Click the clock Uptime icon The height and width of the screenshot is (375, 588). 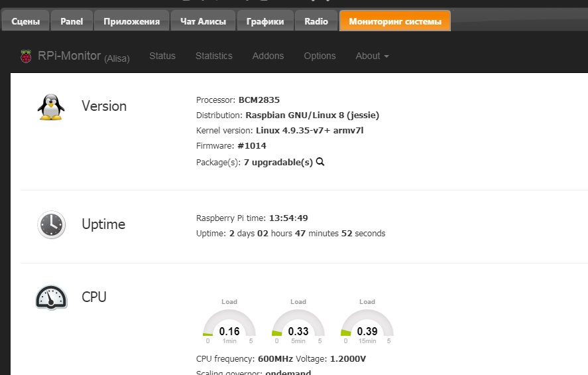click(x=51, y=225)
